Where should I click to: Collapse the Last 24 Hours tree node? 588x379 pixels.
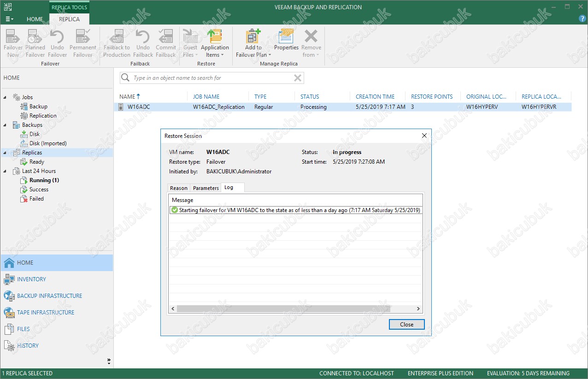coord(6,171)
